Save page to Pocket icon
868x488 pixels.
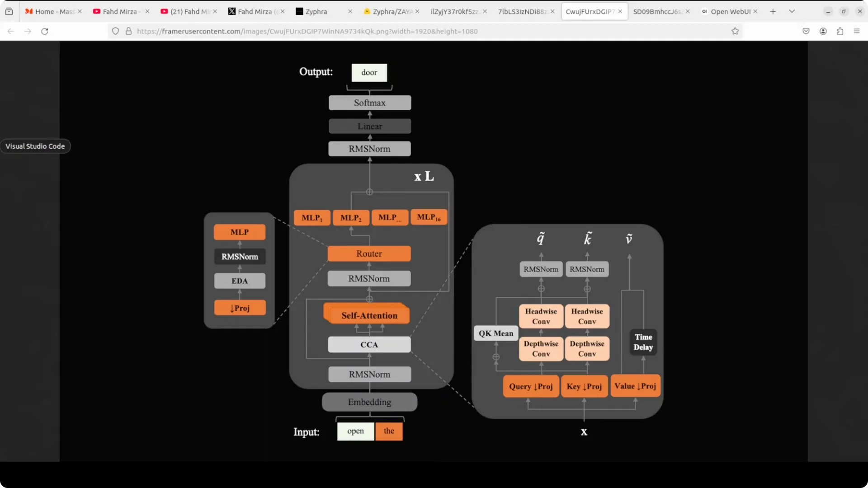click(806, 31)
